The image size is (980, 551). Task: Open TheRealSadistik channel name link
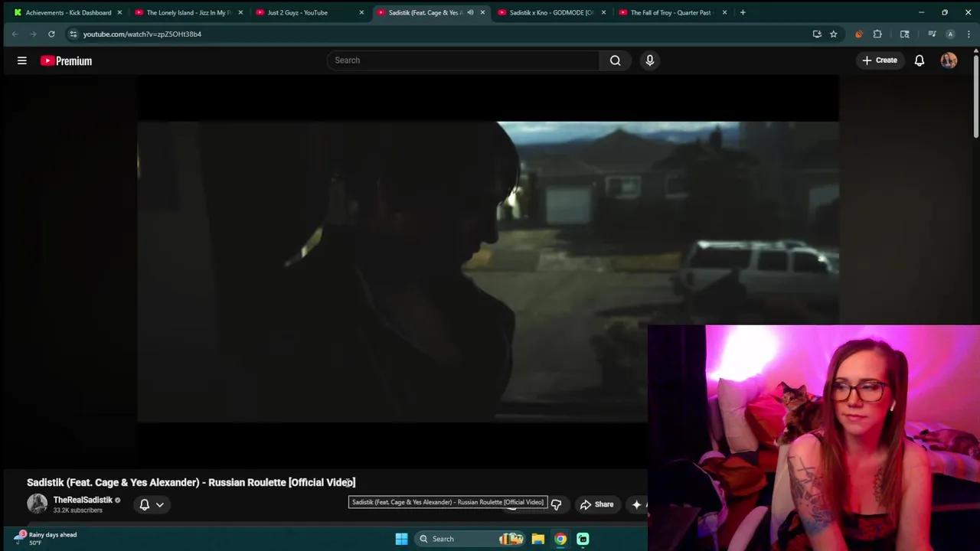pyautogui.click(x=83, y=500)
